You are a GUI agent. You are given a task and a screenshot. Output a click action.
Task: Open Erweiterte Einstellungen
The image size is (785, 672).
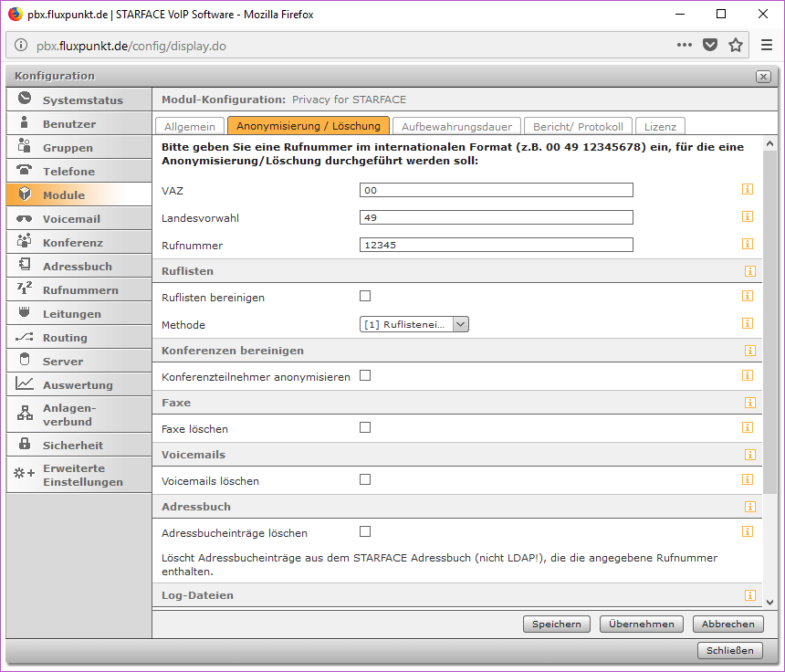79,475
